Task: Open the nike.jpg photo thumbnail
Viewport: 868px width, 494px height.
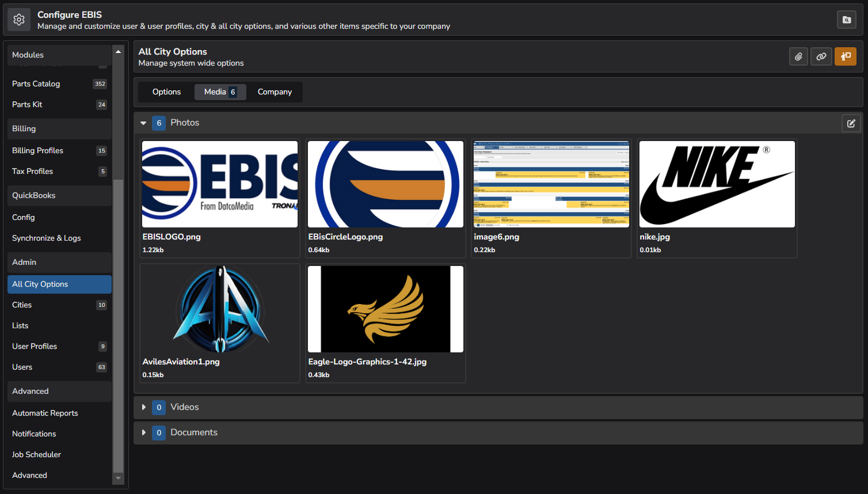Action: [x=717, y=184]
